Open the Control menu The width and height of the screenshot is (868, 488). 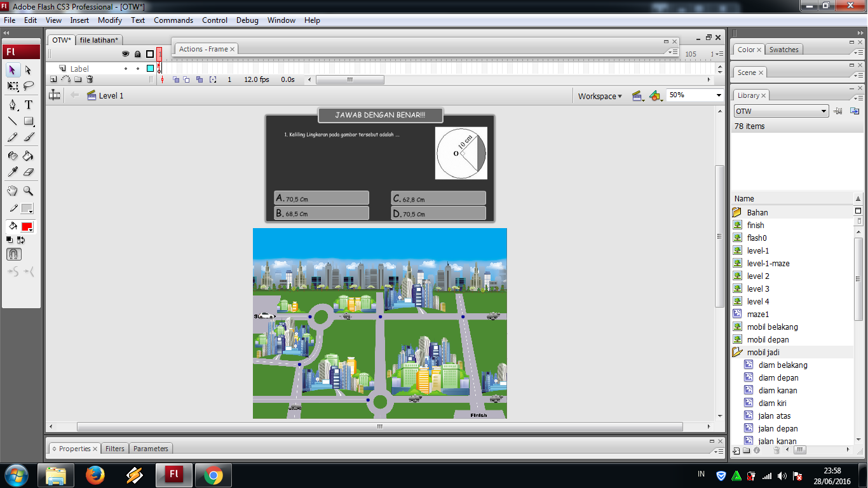pos(215,20)
